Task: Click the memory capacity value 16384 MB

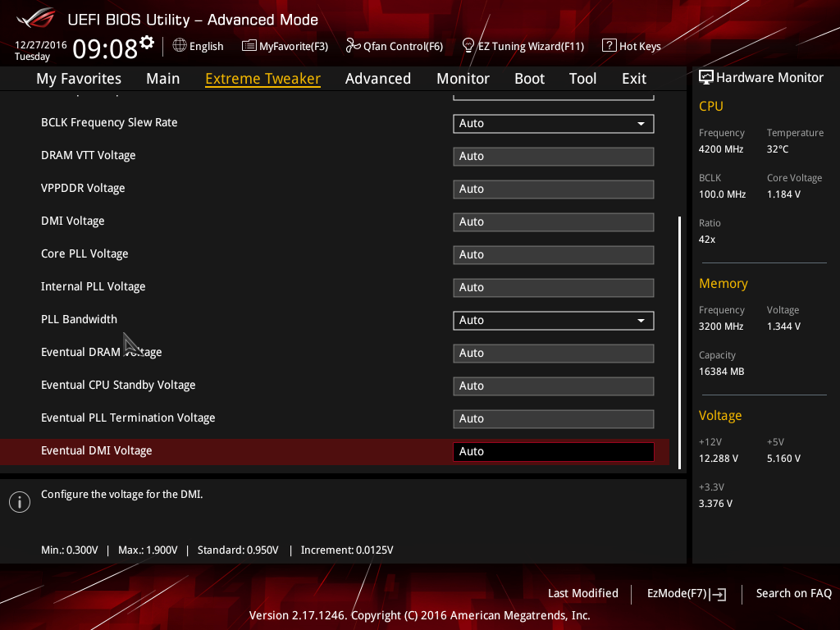Action: (722, 372)
